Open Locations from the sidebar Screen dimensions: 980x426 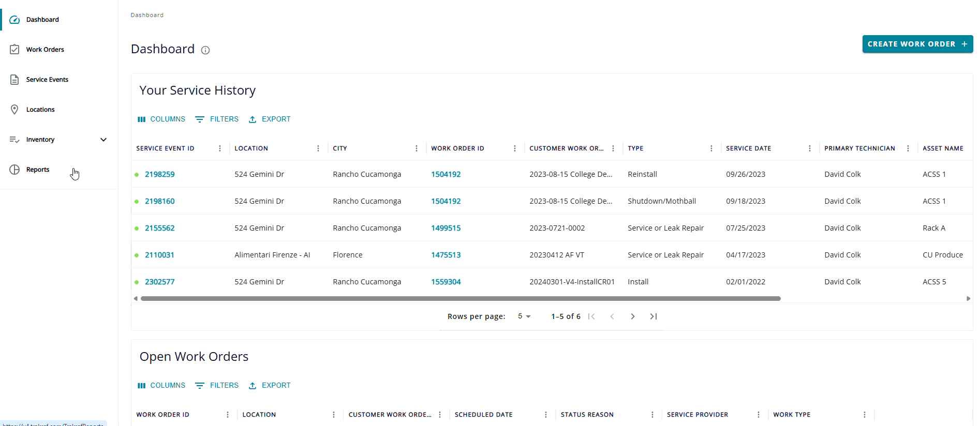[59, 110]
